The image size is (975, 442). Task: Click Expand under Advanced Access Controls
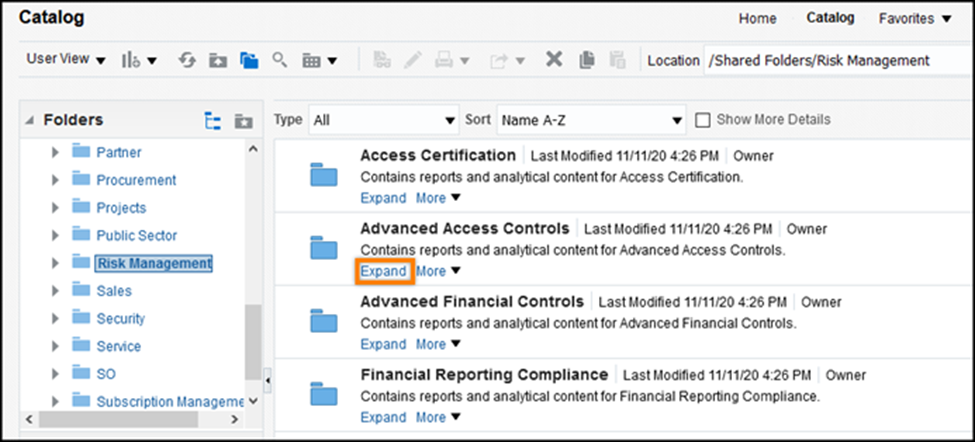pyautogui.click(x=383, y=271)
